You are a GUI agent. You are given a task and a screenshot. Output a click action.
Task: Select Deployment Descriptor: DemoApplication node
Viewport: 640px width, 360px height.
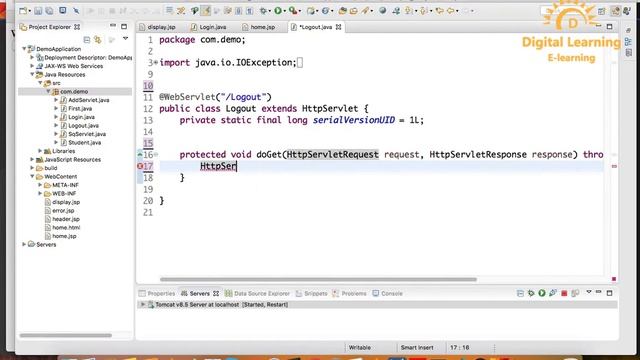pyautogui.click(x=88, y=58)
